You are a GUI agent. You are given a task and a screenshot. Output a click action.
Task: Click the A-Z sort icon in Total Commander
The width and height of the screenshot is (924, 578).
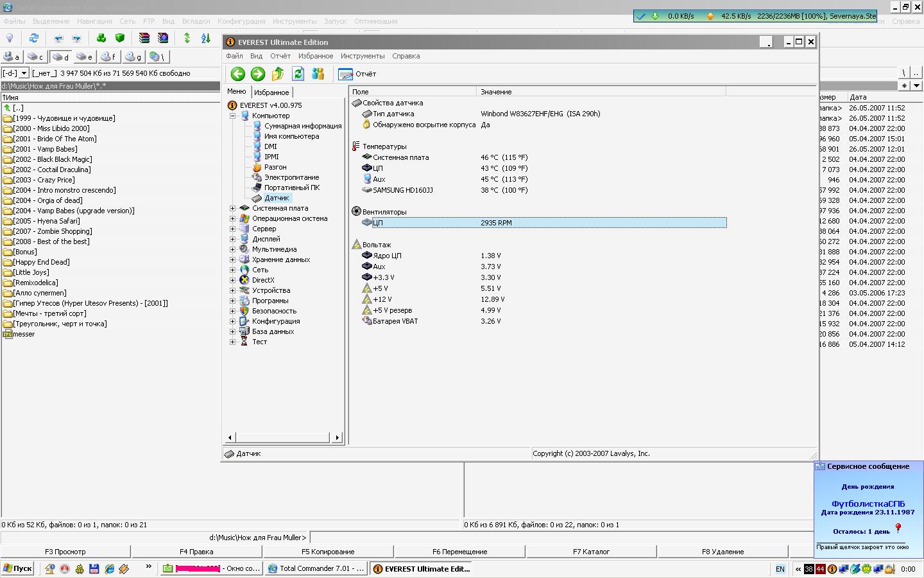point(206,38)
